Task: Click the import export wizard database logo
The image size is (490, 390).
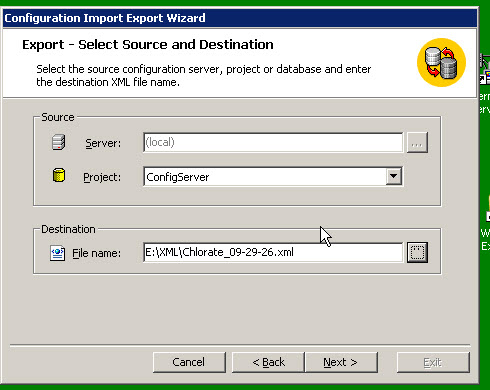Action: pyautogui.click(x=441, y=63)
